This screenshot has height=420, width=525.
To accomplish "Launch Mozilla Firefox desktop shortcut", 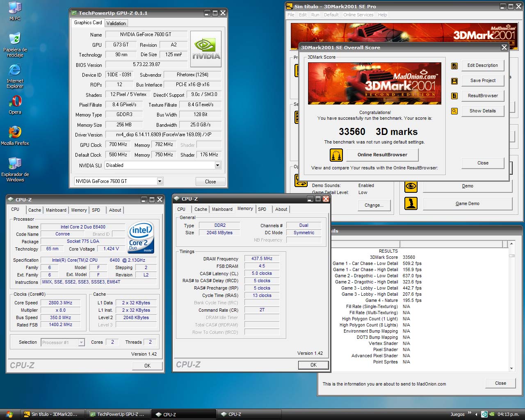I will click(15, 135).
